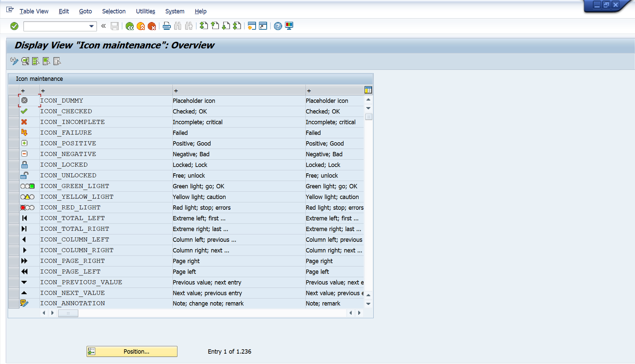Jump to First Page icon
635x364 pixels.
(204, 26)
